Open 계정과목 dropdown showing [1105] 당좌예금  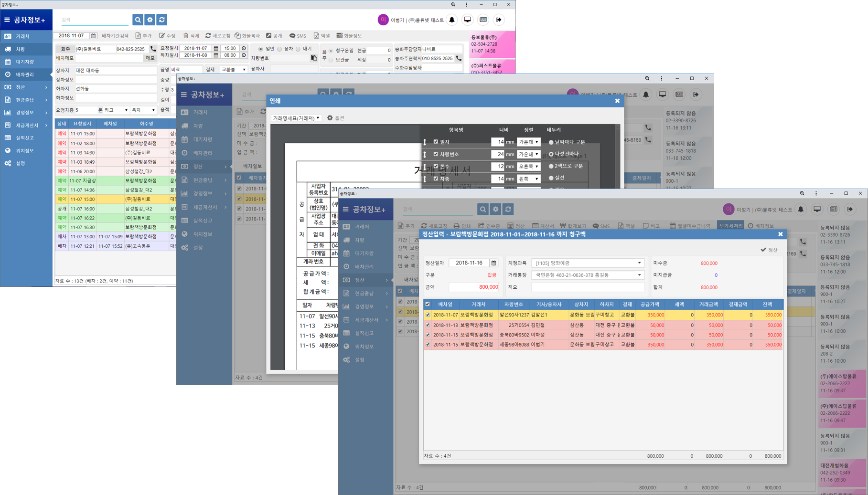pyautogui.click(x=588, y=263)
